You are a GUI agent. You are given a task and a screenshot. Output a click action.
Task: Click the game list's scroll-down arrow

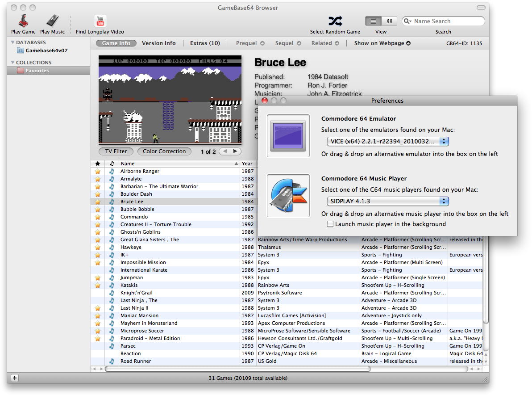(x=486, y=362)
